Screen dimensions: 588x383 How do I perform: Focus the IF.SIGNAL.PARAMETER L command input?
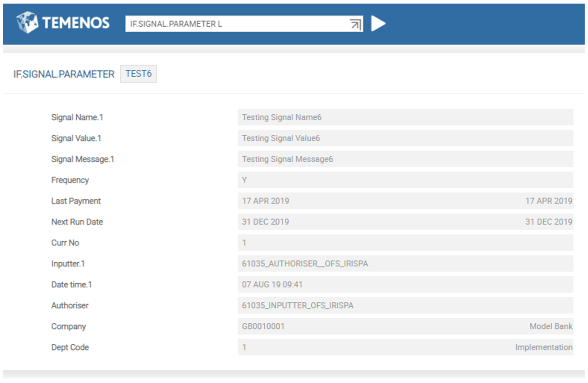click(x=235, y=24)
